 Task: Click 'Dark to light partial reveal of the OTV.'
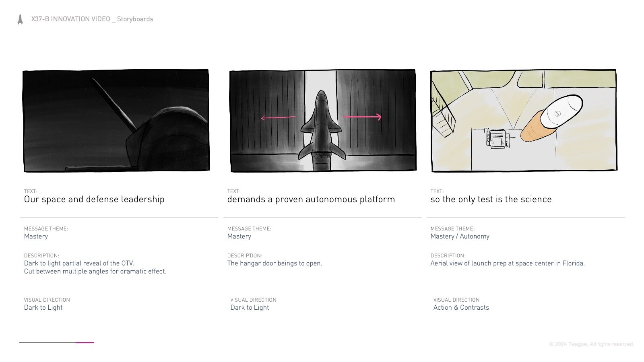click(79, 263)
